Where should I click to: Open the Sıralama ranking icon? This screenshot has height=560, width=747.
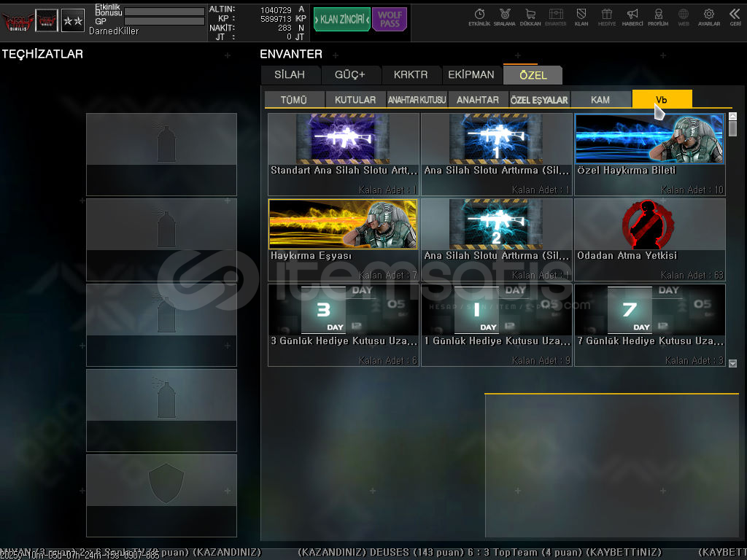[504, 17]
